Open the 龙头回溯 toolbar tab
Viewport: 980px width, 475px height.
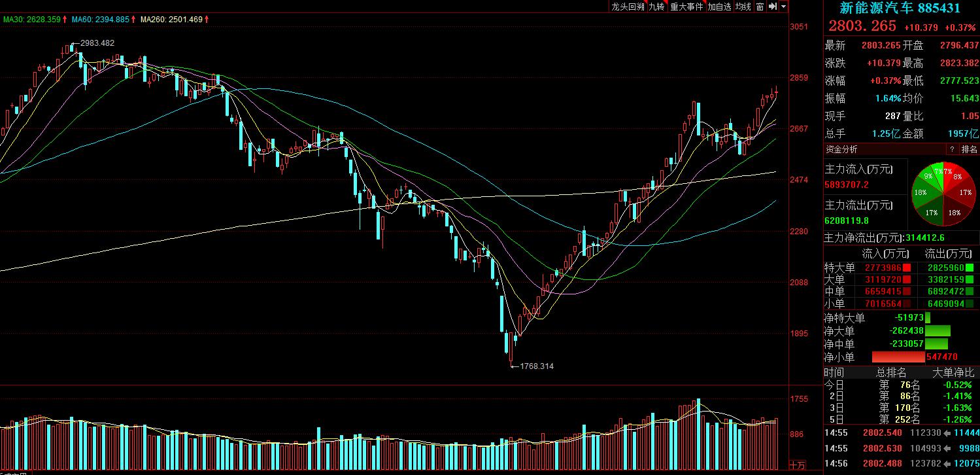628,7
